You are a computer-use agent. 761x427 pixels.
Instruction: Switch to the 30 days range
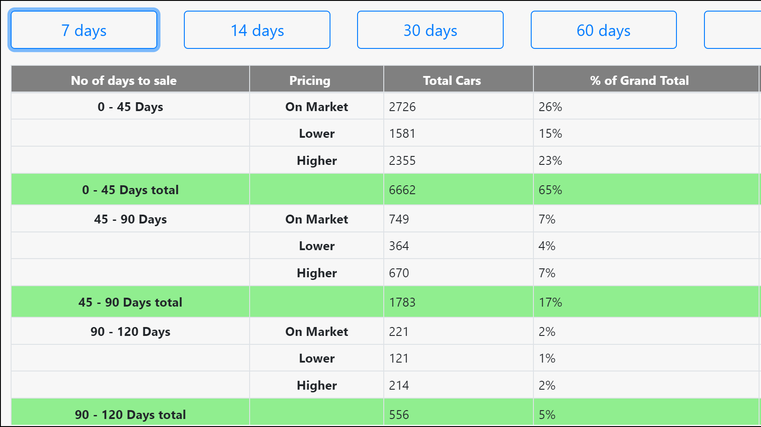click(x=430, y=30)
